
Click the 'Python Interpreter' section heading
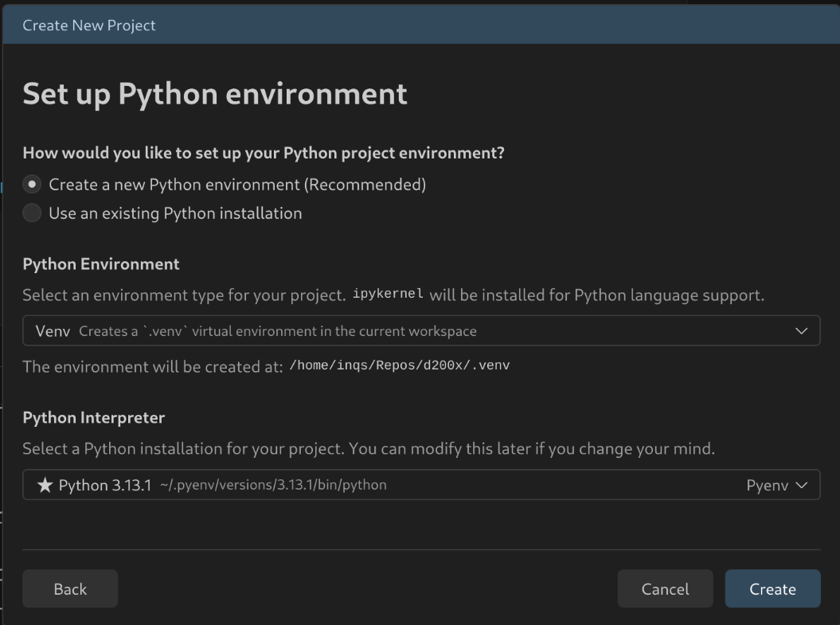tap(94, 418)
